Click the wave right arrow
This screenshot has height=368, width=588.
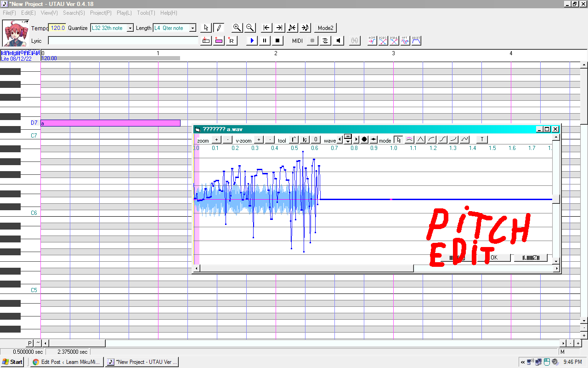(356, 139)
